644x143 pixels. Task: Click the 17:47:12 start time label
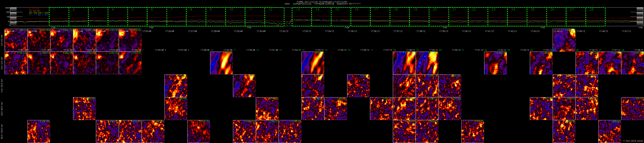626,31
